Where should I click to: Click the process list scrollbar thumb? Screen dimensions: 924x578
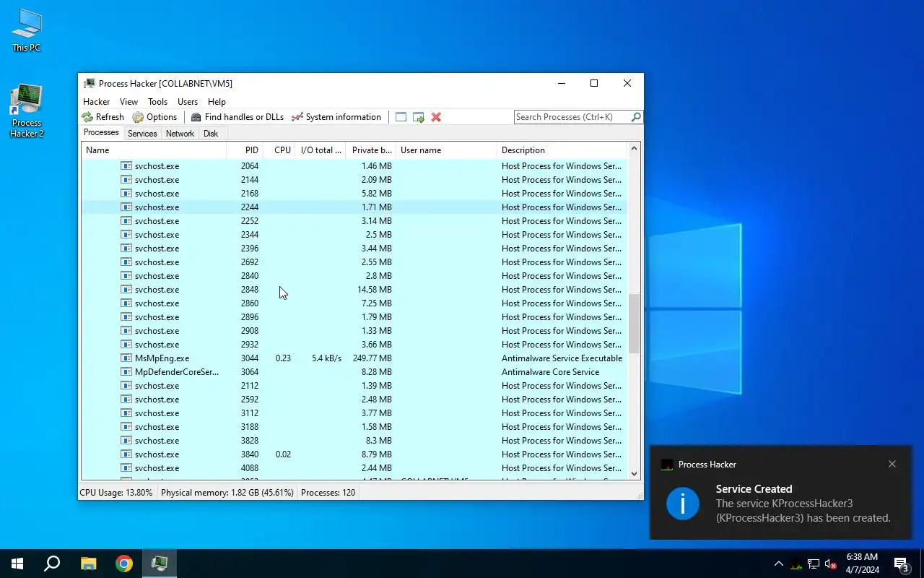click(x=635, y=324)
